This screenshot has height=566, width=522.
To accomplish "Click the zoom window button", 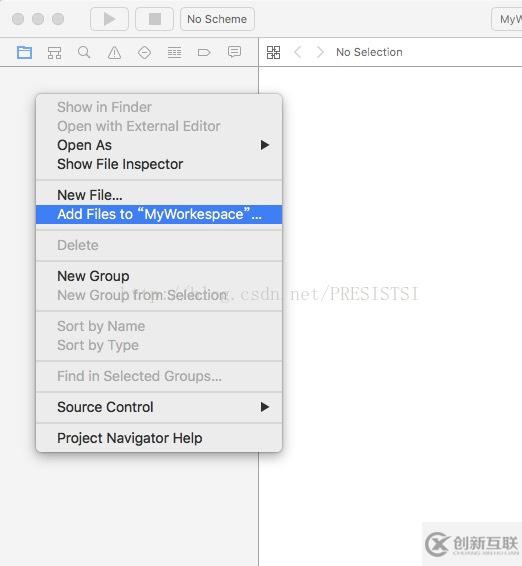I will (x=58, y=19).
